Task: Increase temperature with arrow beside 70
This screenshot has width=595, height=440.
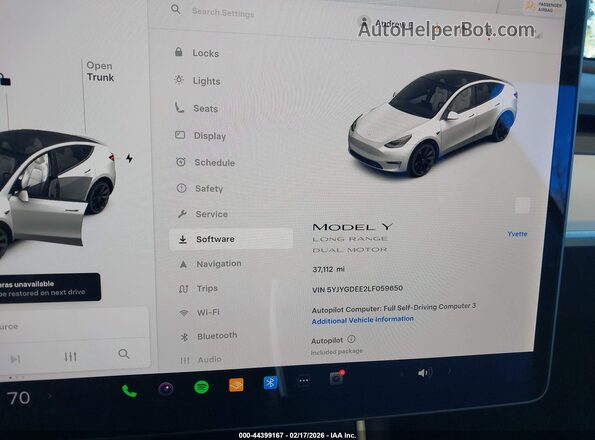Action: point(50,396)
